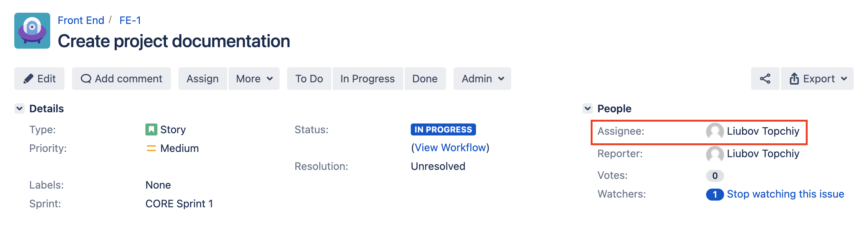Viewport: 868px width, 232px height.
Task: Open the Admin dropdown menu
Action: [x=482, y=79]
